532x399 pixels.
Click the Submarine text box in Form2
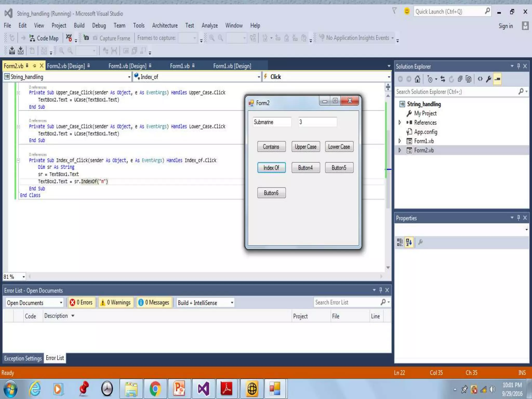(271, 122)
